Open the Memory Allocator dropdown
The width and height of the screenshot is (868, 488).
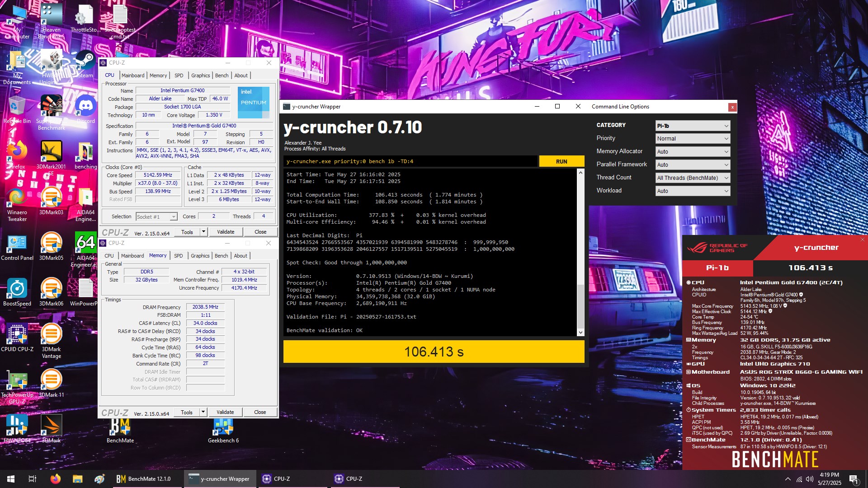[x=693, y=152]
